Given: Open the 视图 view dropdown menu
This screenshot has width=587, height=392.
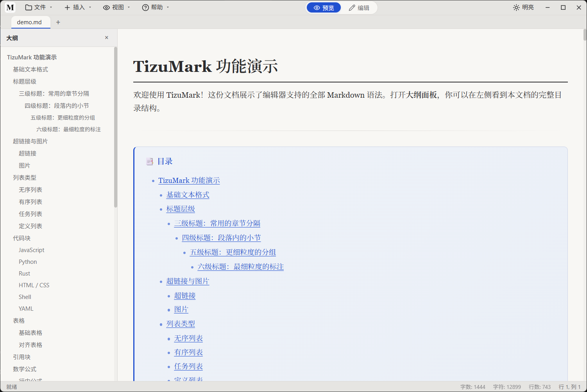Looking at the screenshot, I should click(116, 7).
